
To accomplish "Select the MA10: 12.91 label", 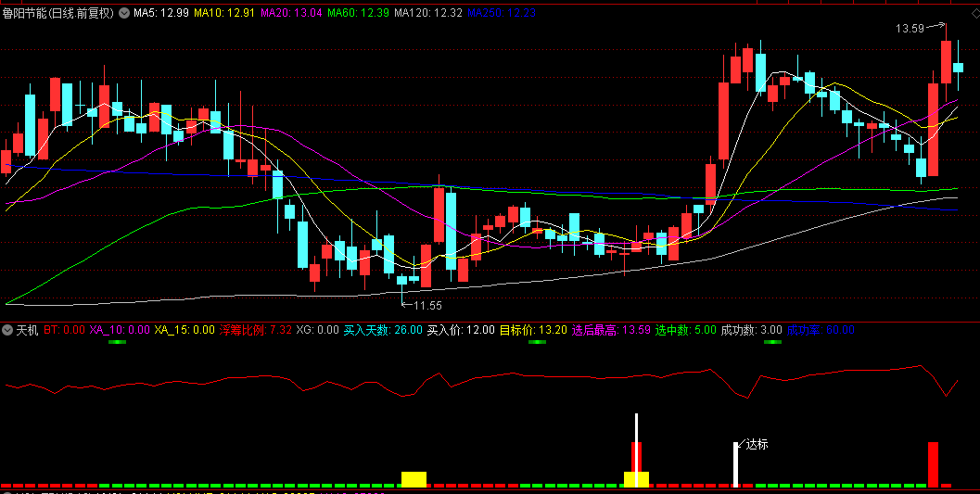I will tap(224, 12).
